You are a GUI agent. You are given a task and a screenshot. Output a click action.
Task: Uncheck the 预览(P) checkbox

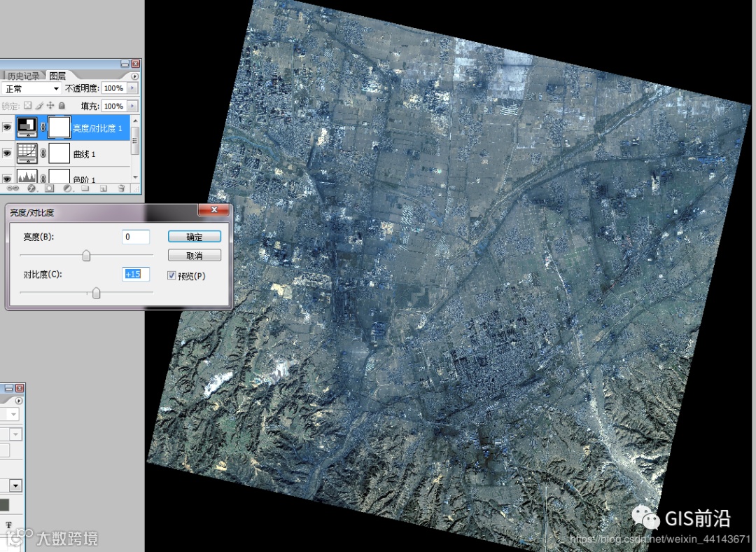click(x=171, y=276)
